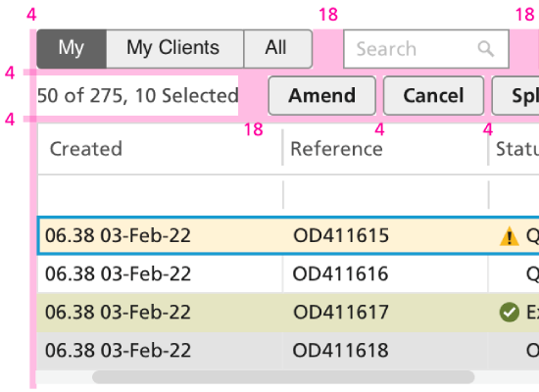Image resolution: width=539 pixels, height=392 pixels.
Task: Click the filter cell under Reference
Action: (x=385, y=195)
